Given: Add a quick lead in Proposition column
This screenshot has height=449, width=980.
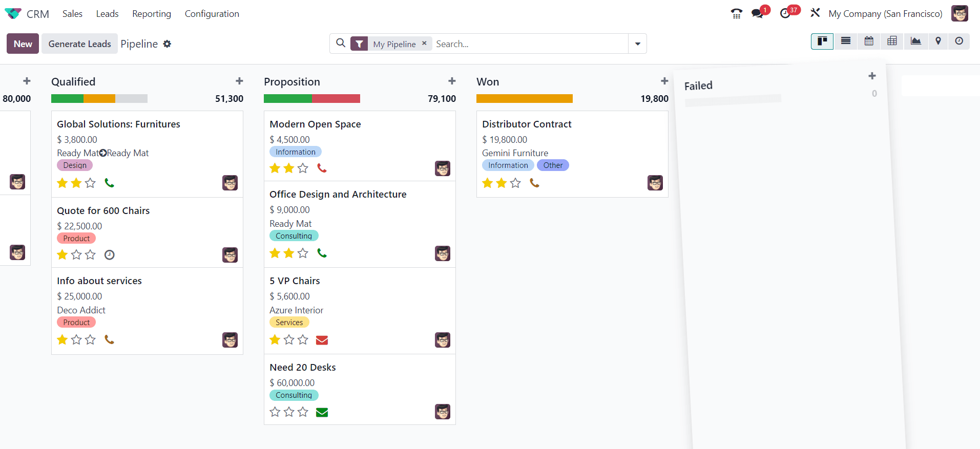Looking at the screenshot, I should (452, 81).
